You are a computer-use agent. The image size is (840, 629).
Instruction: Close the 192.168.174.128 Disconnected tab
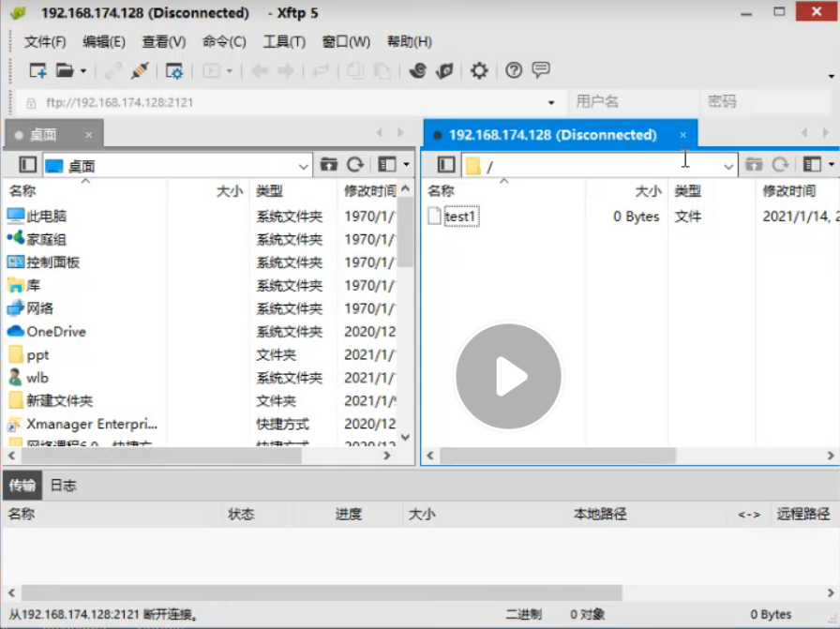[x=683, y=135]
